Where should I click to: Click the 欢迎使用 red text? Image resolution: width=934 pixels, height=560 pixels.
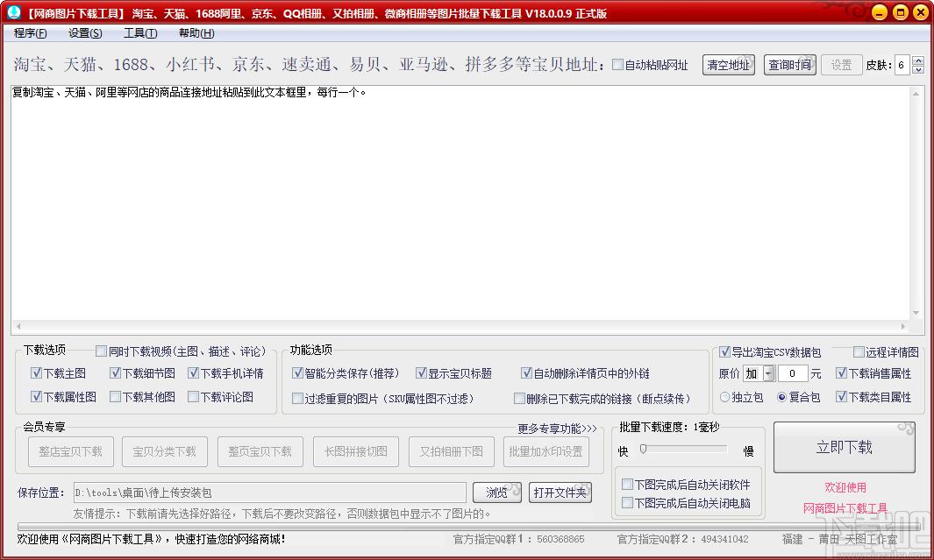[845, 487]
